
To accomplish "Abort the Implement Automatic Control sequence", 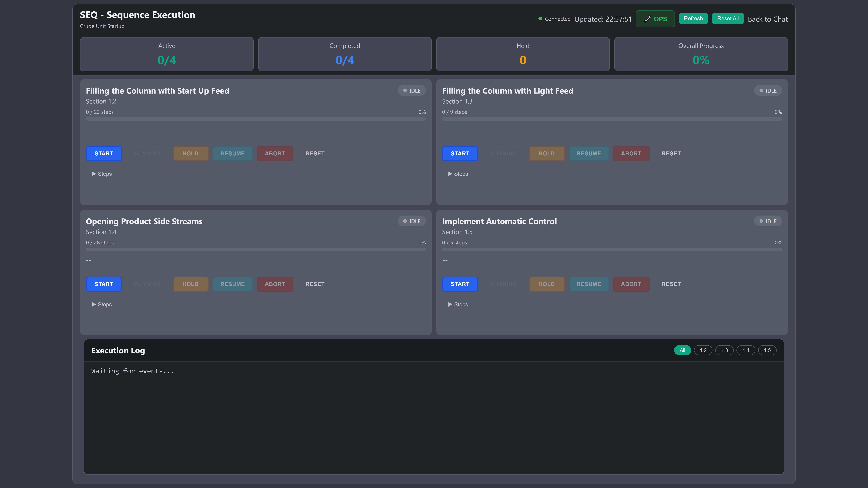I will tap(631, 284).
